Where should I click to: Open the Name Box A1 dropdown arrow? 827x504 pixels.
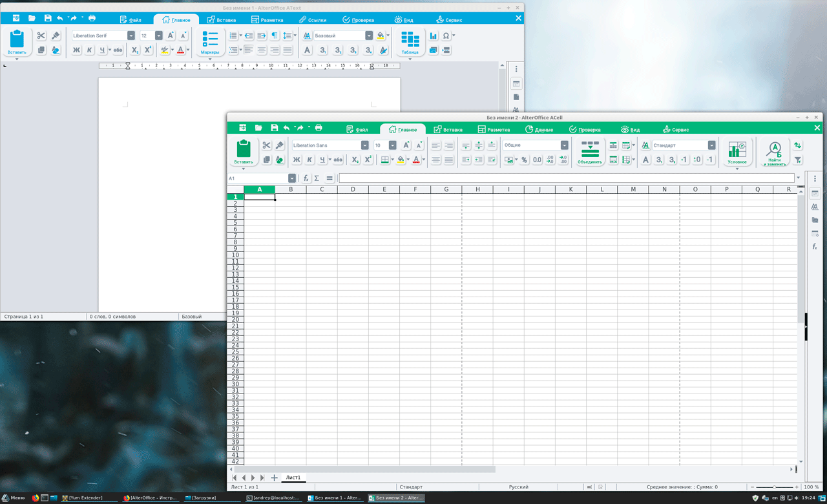pyautogui.click(x=292, y=178)
